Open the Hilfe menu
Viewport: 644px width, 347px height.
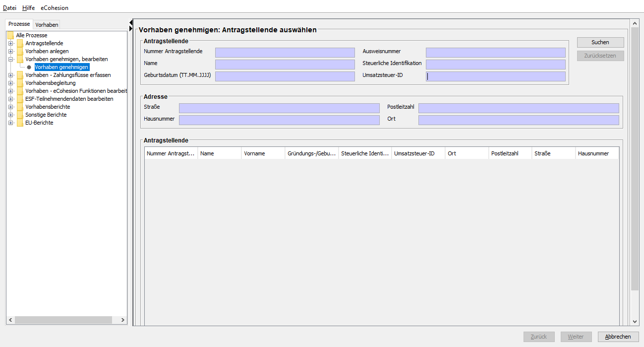point(28,8)
